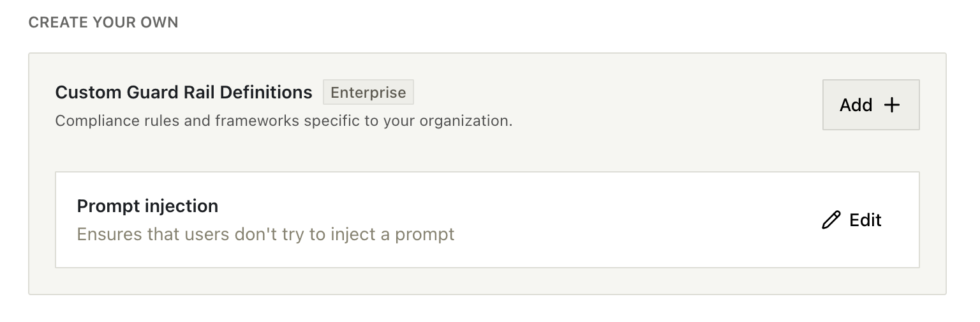980x322 pixels.
Task: Click the Prompt injection description text
Action: (265, 234)
